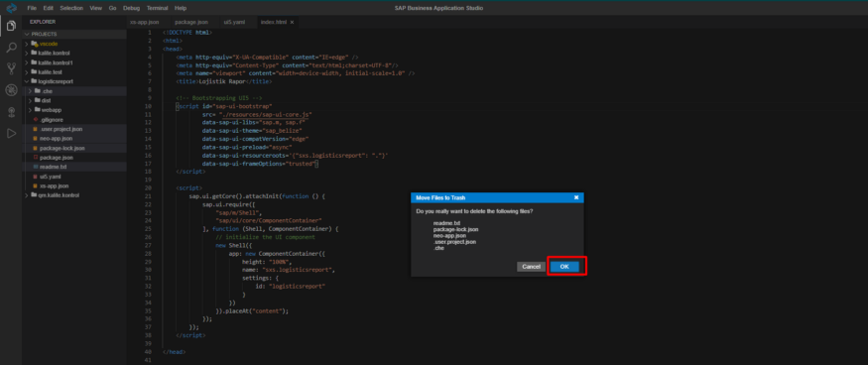Expand the kalite.kontrol folder
868x365 pixels.
pyautogui.click(x=27, y=53)
